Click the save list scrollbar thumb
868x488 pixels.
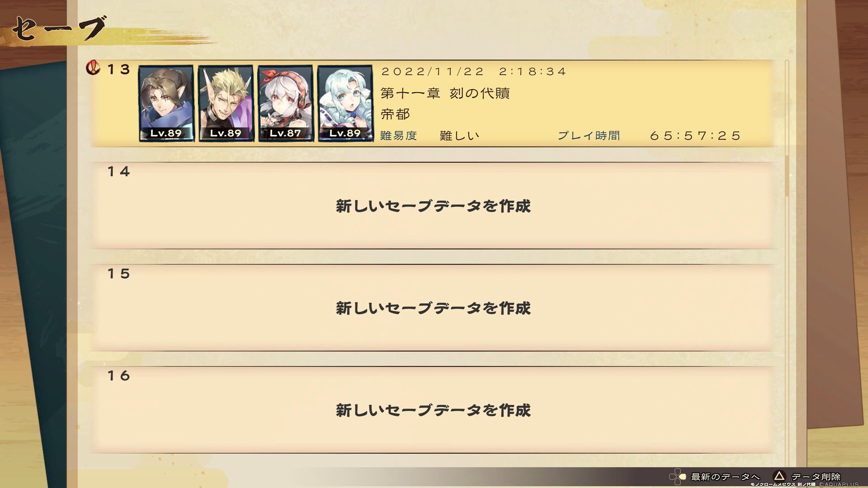pyautogui.click(x=787, y=175)
